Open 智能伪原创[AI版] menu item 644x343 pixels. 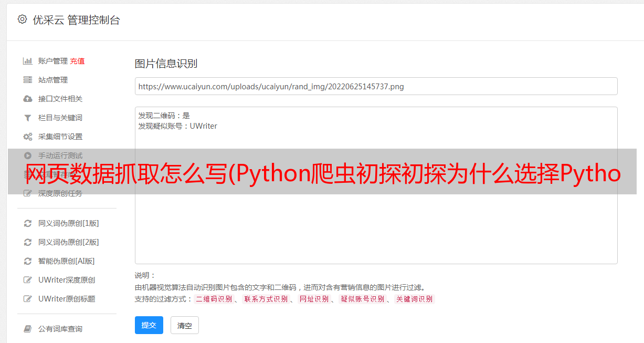[x=67, y=261]
